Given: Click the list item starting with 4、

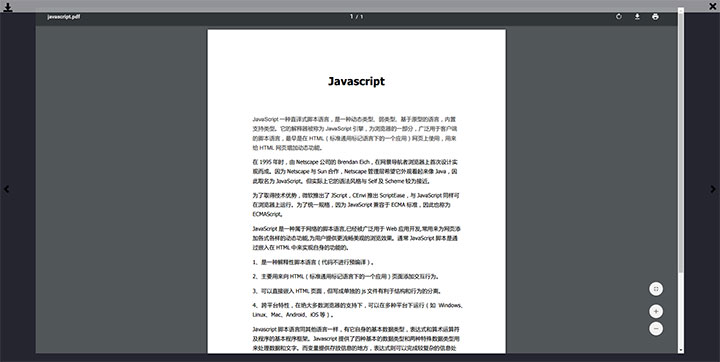Looking at the screenshot, I should [357, 310].
